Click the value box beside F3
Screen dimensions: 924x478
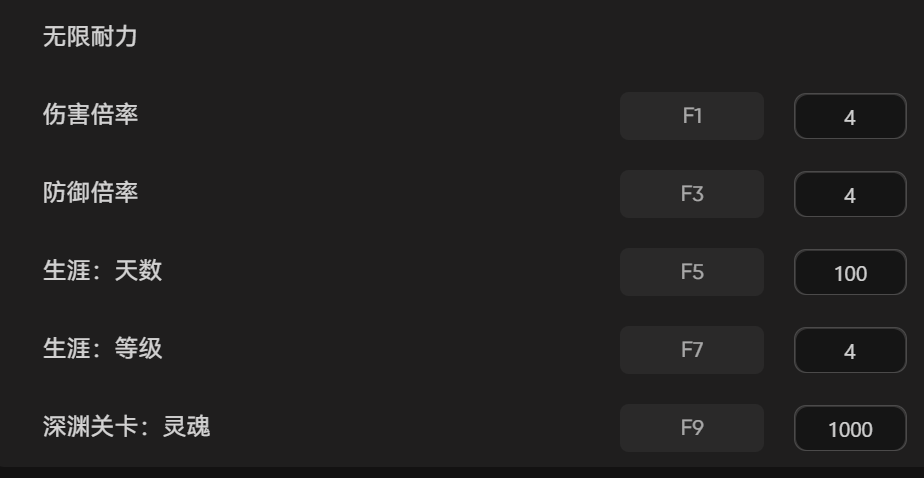850,195
